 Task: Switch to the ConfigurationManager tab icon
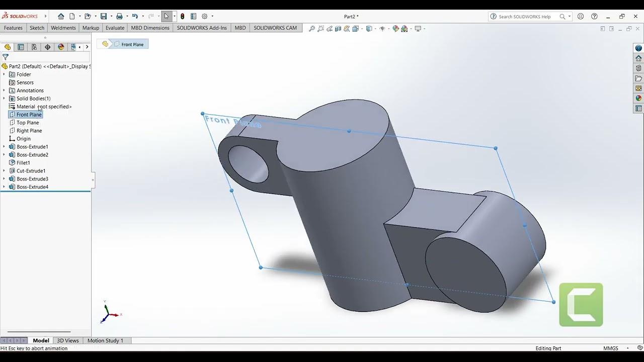tap(34, 47)
